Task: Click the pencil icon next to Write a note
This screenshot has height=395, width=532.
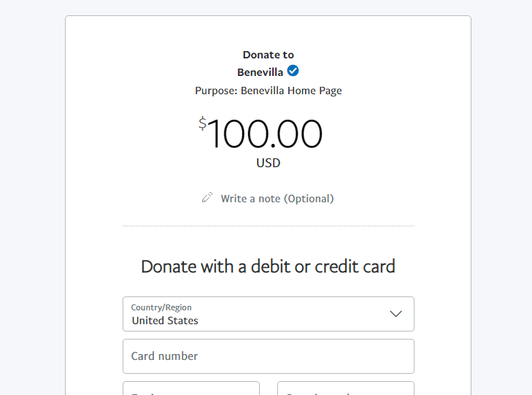Action: click(x=207, y=198)
